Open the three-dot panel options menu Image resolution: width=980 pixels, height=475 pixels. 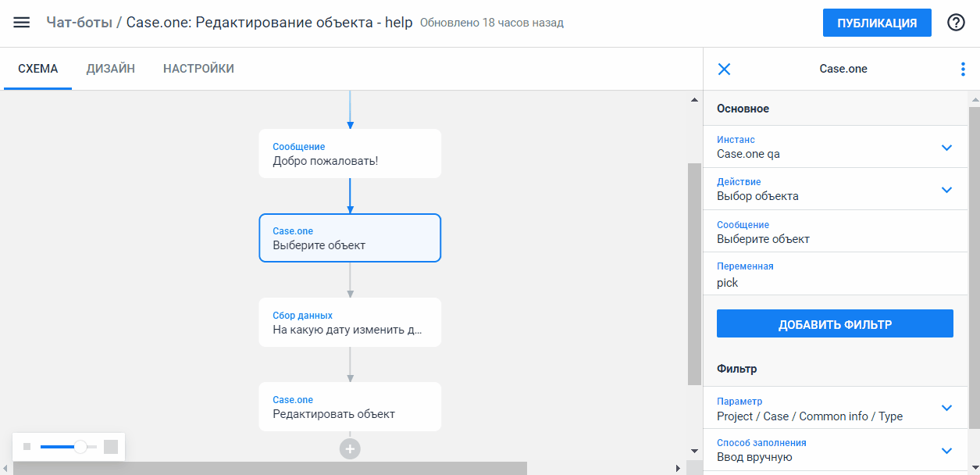(x=962, y=69)
